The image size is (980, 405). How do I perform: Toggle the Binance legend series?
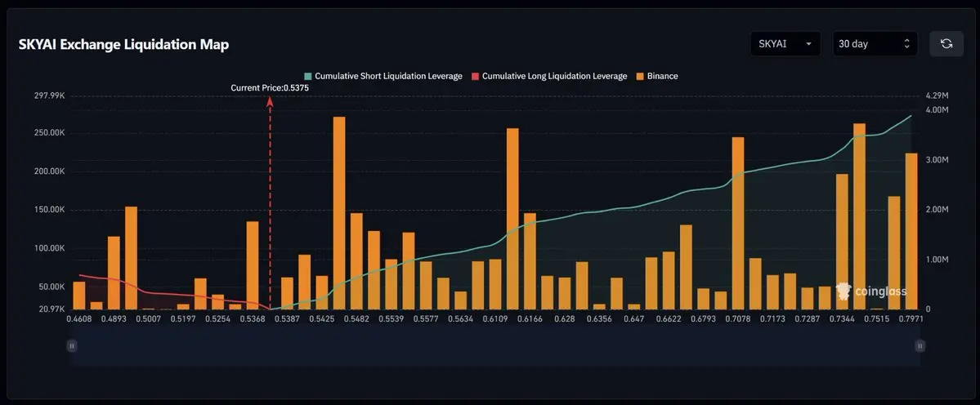(657, 76)
